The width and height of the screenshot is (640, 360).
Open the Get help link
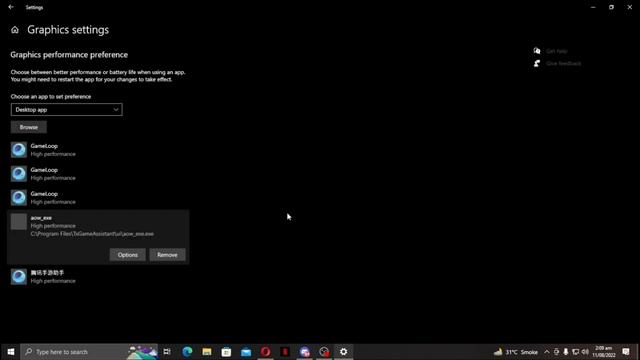[x=557, y=51]
